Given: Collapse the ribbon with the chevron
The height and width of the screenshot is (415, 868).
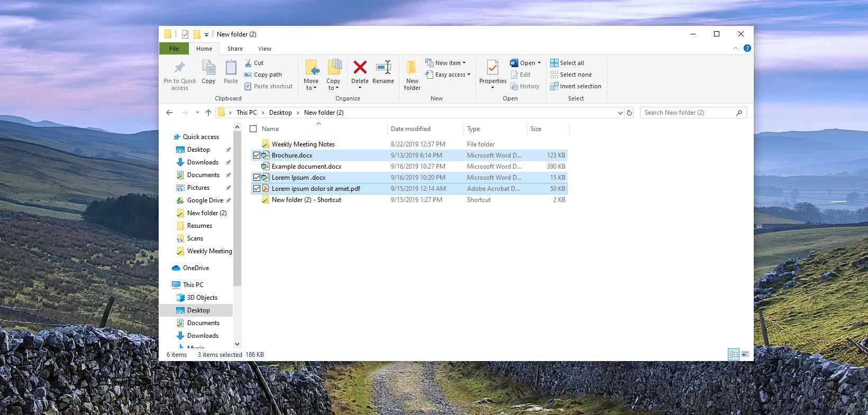Looking at the screenshot, I should [x=735, y=48].
